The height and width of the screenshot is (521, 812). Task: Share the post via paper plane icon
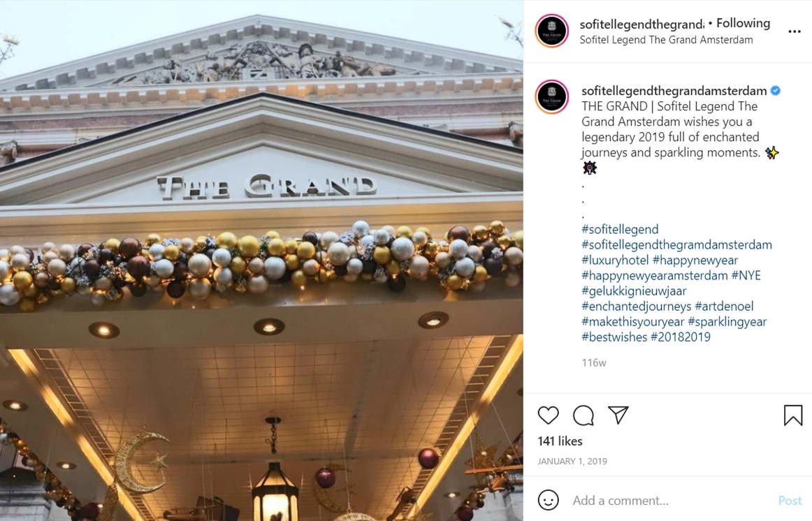click(x=618, y=415)
